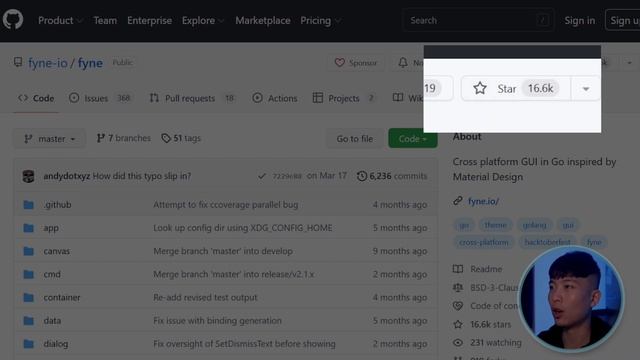Select the 'hacktoberfest' topic tag
This screenshot has width=640, height=360.
click(547, 242)
